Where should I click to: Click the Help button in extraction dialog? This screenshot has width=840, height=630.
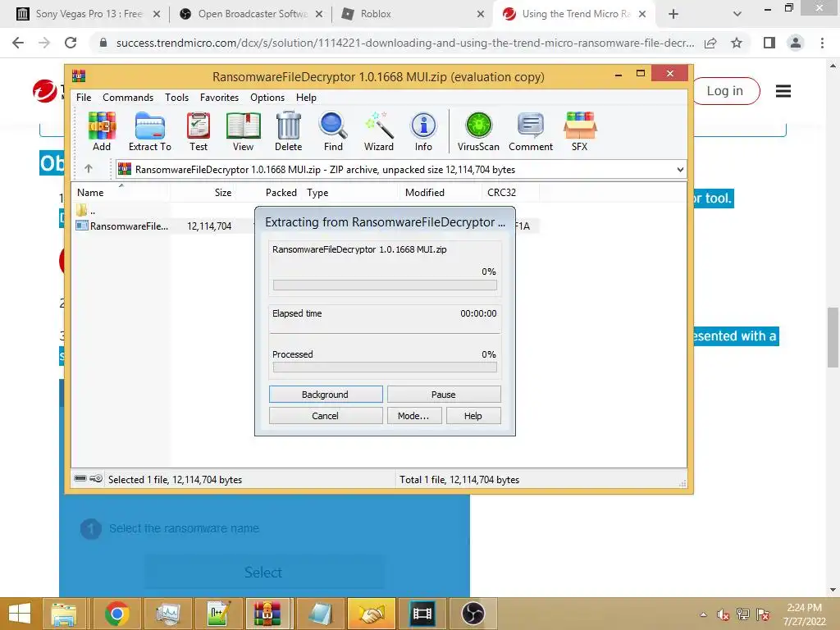(x=473, y=416)
